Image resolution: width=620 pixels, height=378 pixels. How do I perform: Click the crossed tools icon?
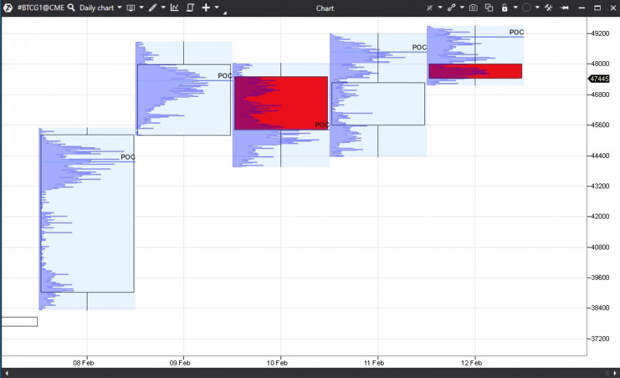430,8
